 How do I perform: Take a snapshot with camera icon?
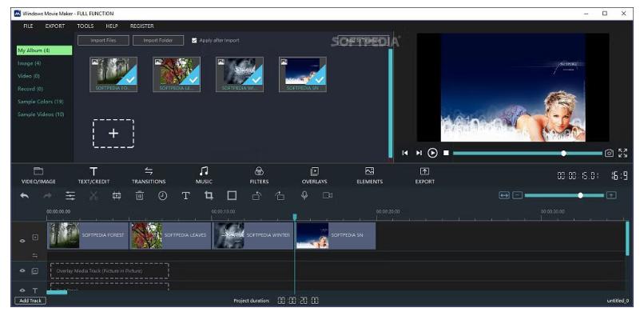pyautogui.click(x=609, y=153)
